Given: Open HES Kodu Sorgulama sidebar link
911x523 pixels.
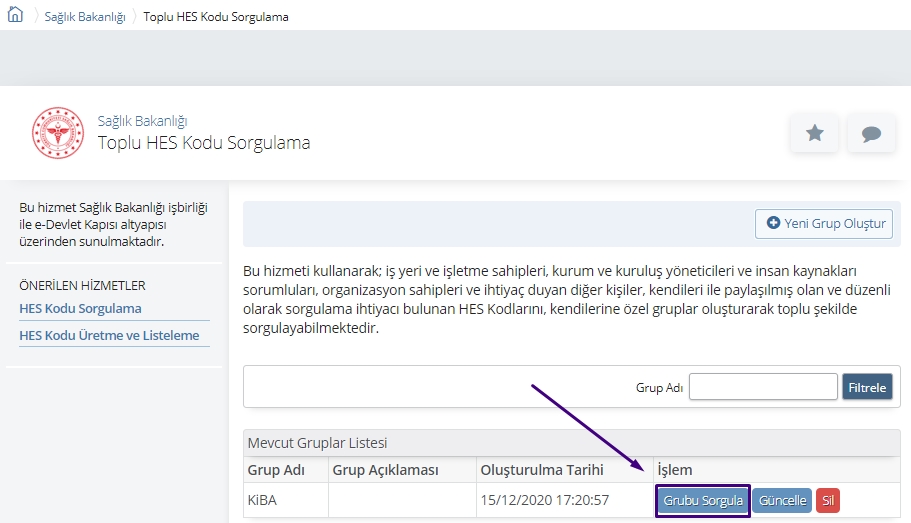Looking at the screenshot, I should [x=80, y=308].
